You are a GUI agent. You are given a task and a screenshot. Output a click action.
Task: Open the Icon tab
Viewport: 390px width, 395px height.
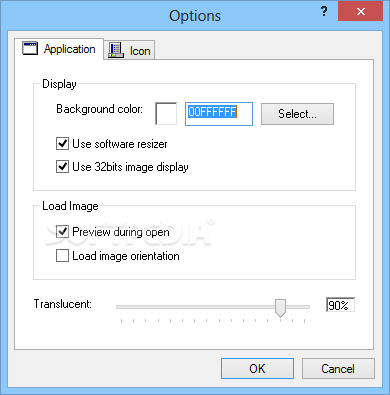[x=129, y=51]
